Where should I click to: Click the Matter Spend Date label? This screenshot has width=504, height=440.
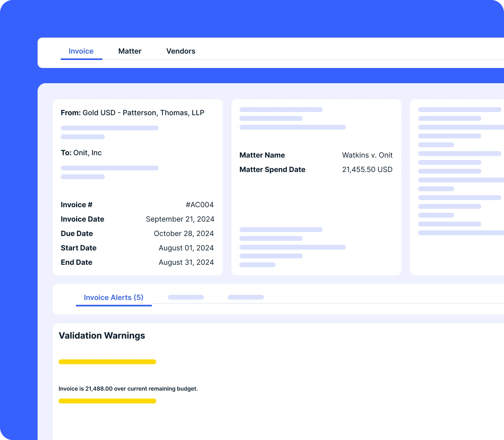272,170
